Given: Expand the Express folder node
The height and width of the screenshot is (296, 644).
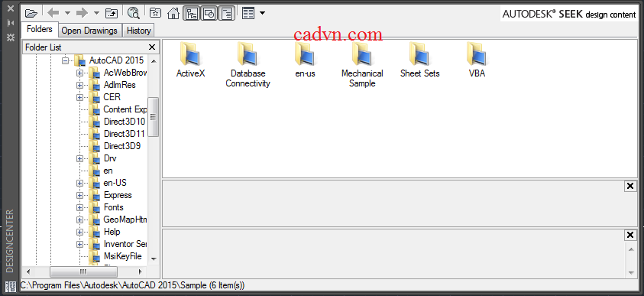Looking at the screenshot, I should pos(79,195).
